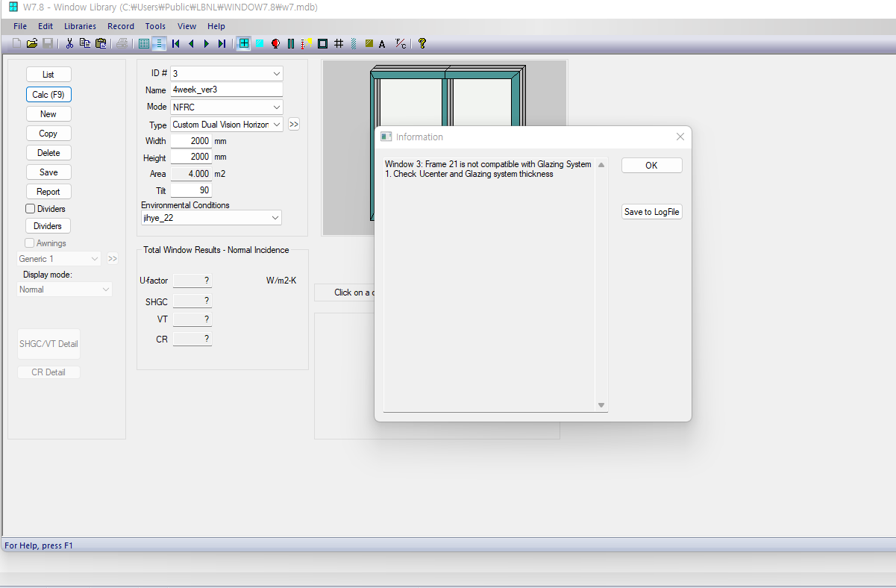Click the message box scroll down arrow
The image size is (896, 588).
pos(601,405)
